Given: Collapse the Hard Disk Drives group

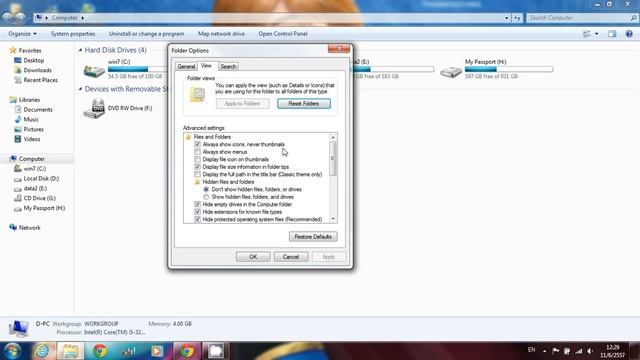Looking at the screenshot, I should pyautogui.click(x=80, y=50).
